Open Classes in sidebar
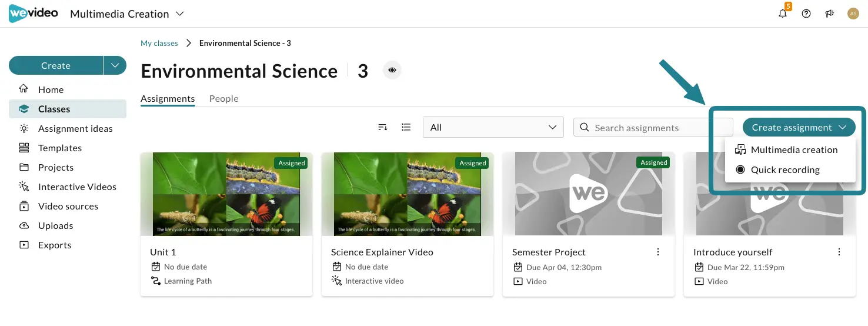This screenshot has height=326, width=868. (68, 109)
